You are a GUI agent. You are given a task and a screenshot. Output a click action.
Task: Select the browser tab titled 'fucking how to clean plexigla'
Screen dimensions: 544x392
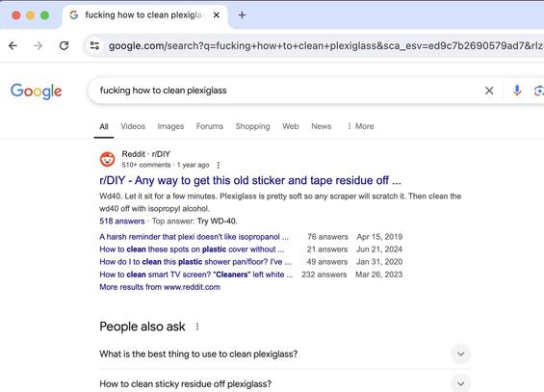[x=144, y=15]
